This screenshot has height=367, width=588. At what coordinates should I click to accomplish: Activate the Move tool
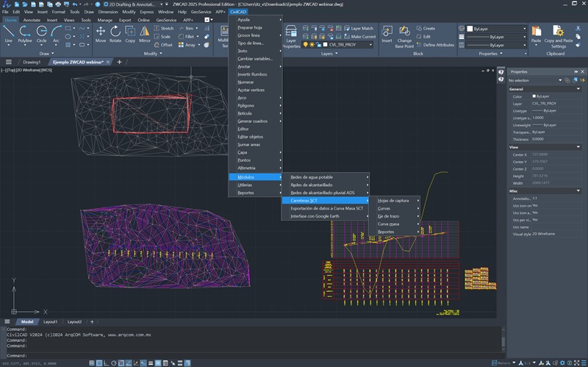click(x=101, y=34)
